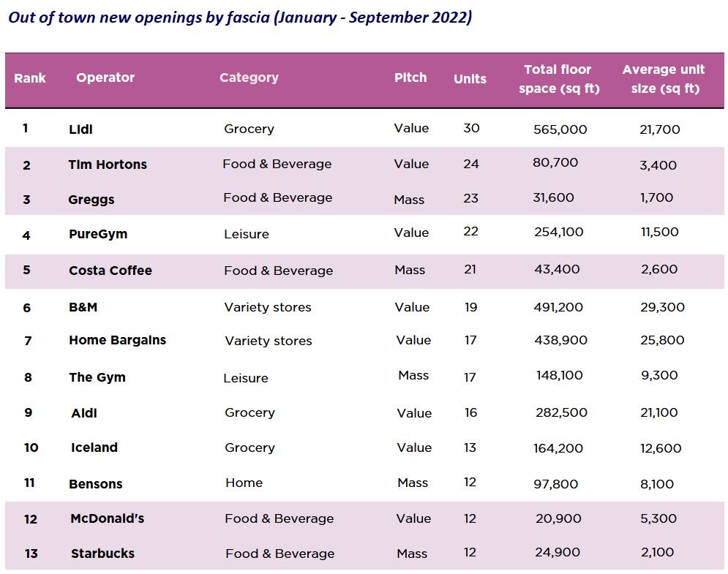Click the Greggs operator name
728x574 pixels.
(91, 200)
